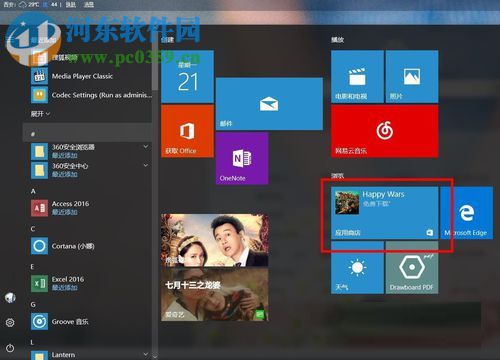Click the Happy Wars game thumbnail image

click(347, 202)
